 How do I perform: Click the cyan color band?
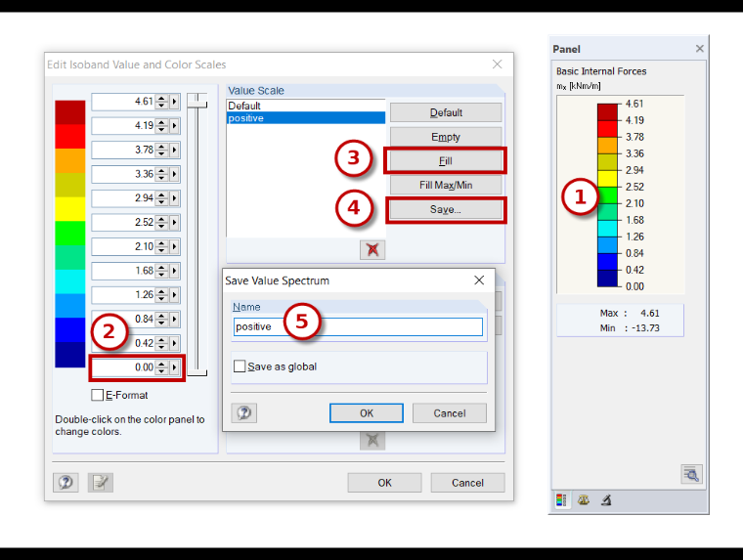(x=70, y=281)
